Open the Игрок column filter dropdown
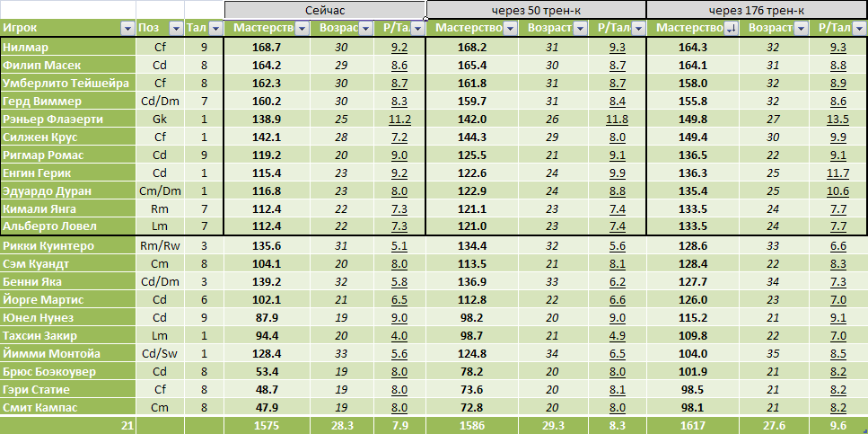The height and width of the screenshot is (434, 868). point(127,29)
